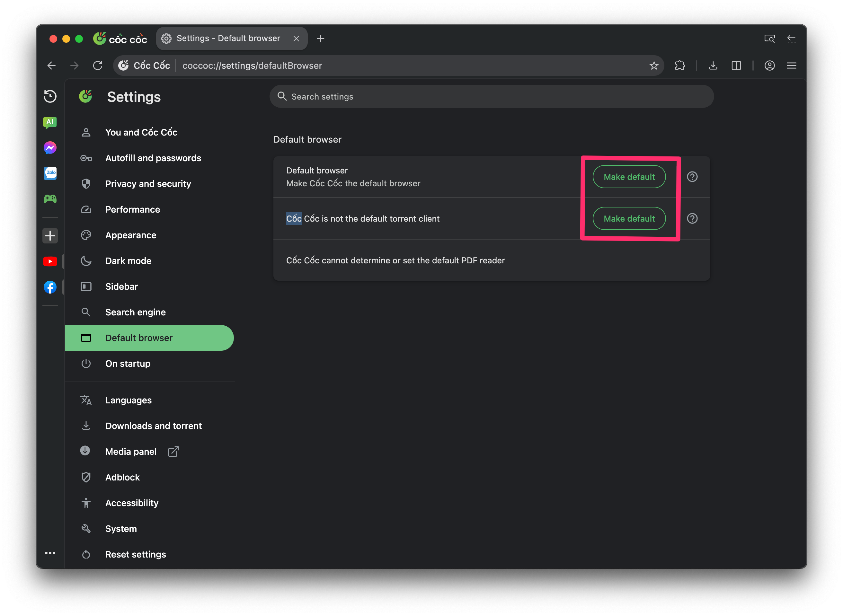
Task: Click the Cốc Cốc logo next to Settings title
Action: coord(85,97)
